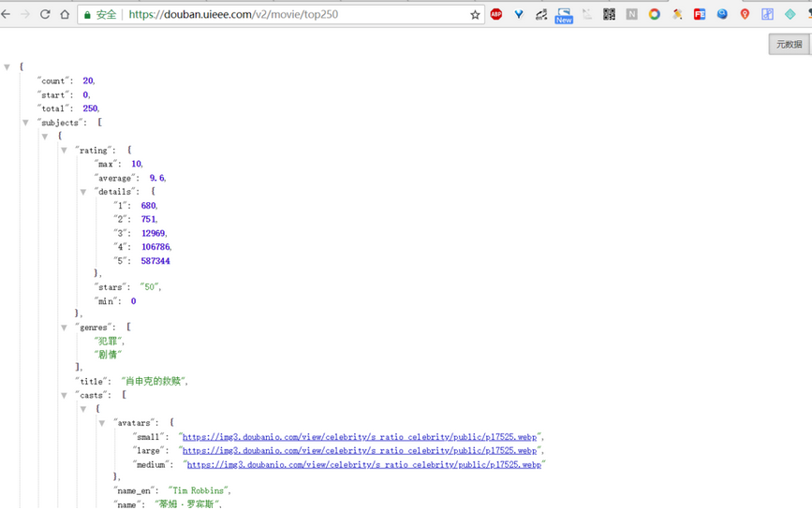Open the en-to-Chinese translate extension
Image resolution: width=812 pixels, height=510 pixels.
(541, 14)
